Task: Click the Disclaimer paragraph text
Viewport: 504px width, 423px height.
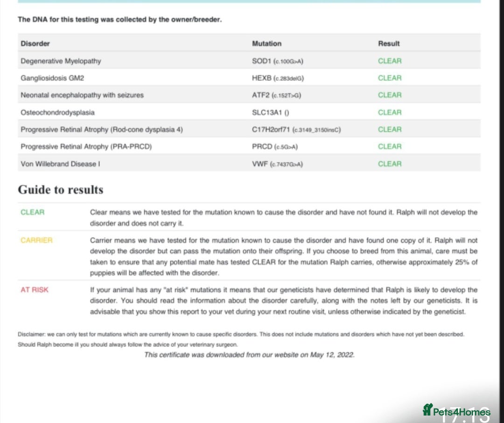Action: point(241,339)
